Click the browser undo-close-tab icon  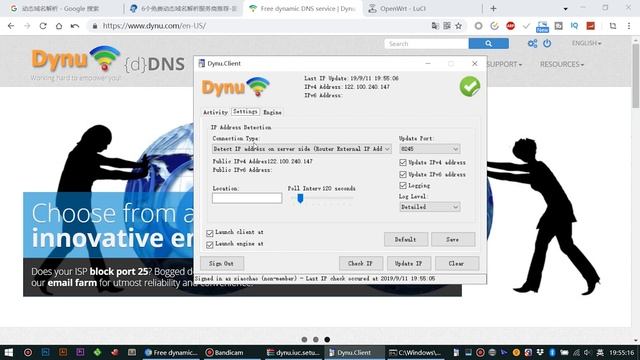pyautogui.click(x=75, y=26)
